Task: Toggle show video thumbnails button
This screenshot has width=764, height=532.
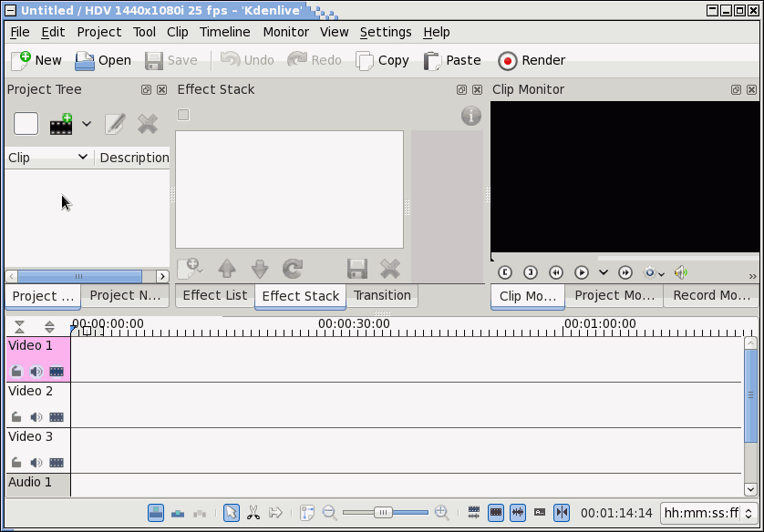Action: click(496, 513)
